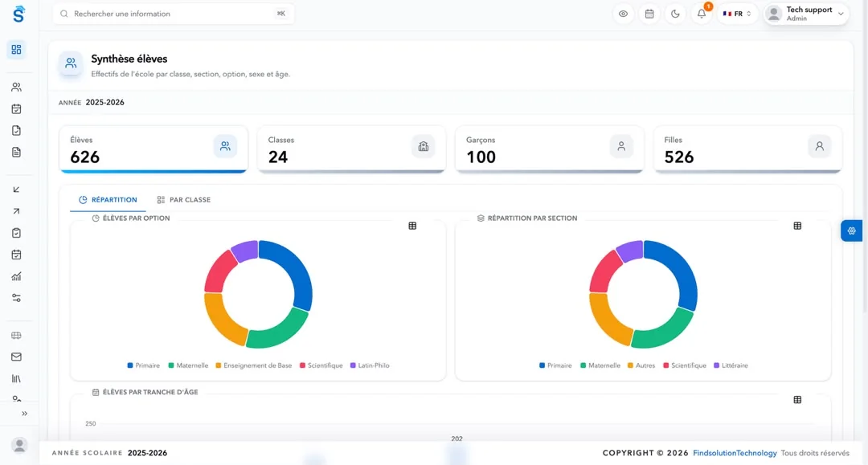Click the calendar-check icon directly under the people icon

[x=16, y=109]
